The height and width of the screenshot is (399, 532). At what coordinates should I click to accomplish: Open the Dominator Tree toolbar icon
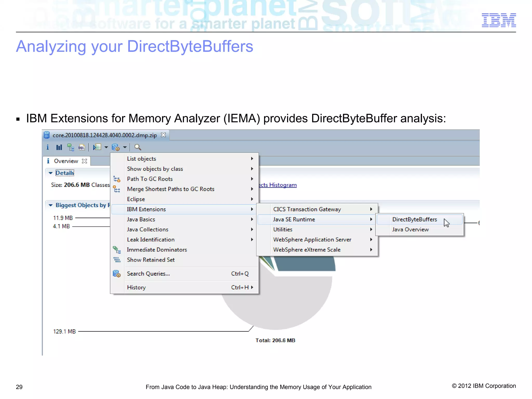(x=70, y=147)
